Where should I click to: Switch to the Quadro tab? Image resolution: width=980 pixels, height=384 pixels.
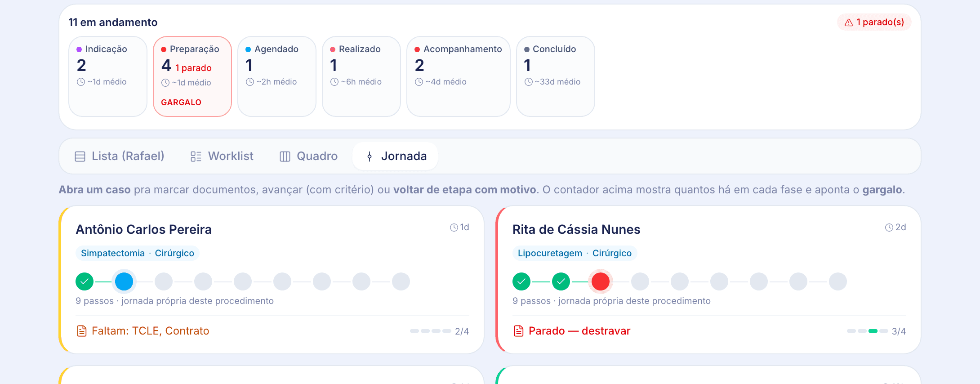pos(309,156)
